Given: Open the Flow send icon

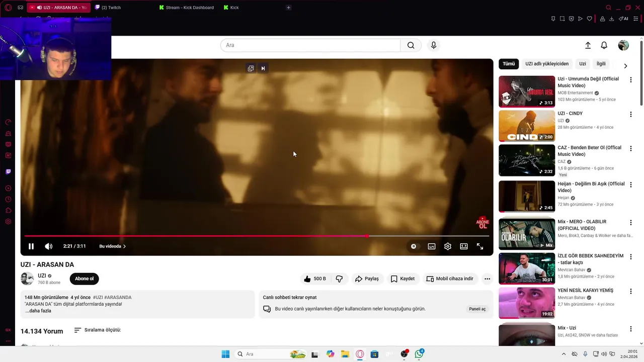Looking at the screenshot, I should 580,19.
